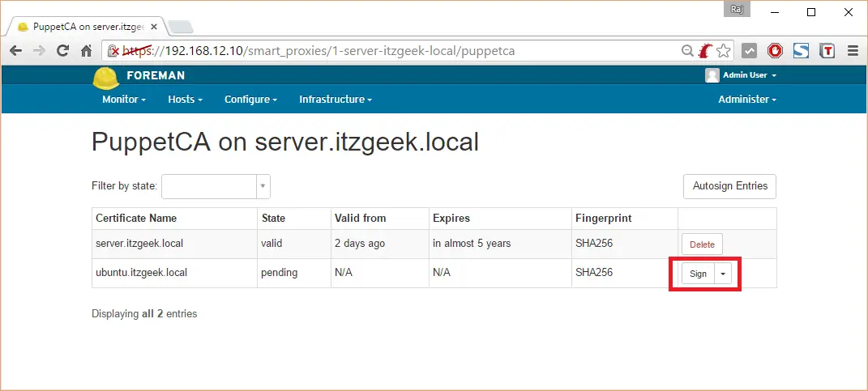Click the Autosign Entries button
Image resolution: width=868 pixels, height=391 pixels.
(729, 186)
